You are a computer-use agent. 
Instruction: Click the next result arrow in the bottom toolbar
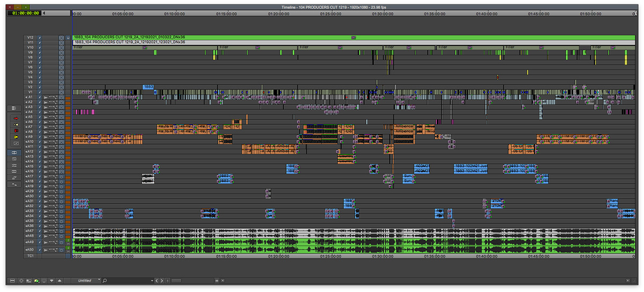click(162, 281)
